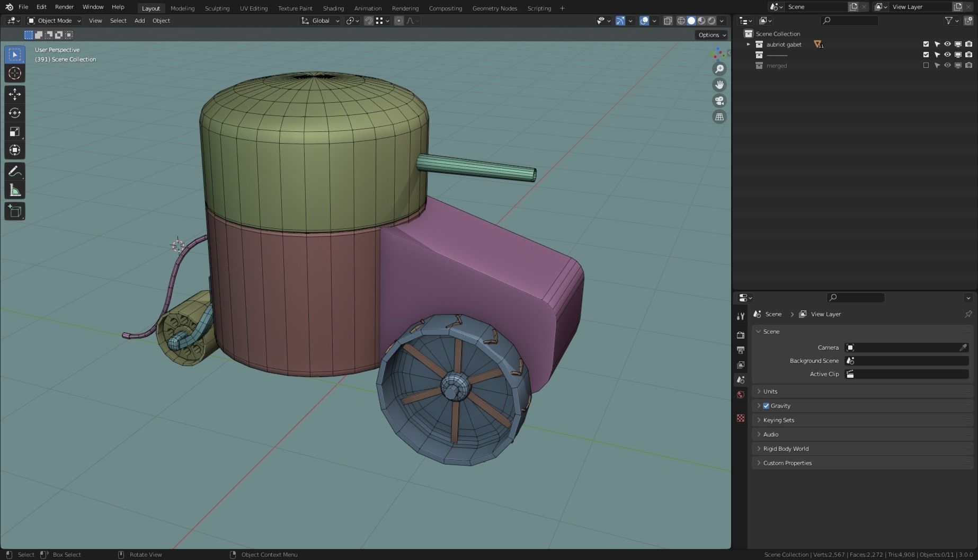Open the Outliner filter dropdown
Viewport: 978px width, 560px height.
point(952,21)
